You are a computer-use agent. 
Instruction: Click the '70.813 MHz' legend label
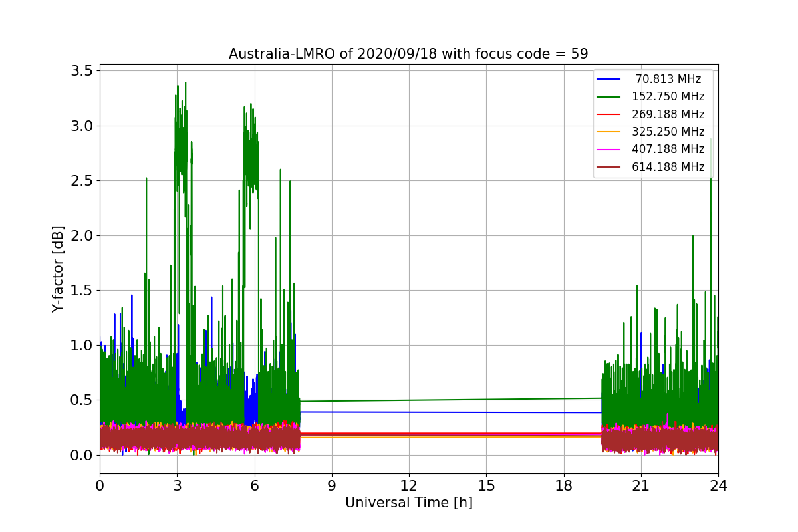coord(668,79)
